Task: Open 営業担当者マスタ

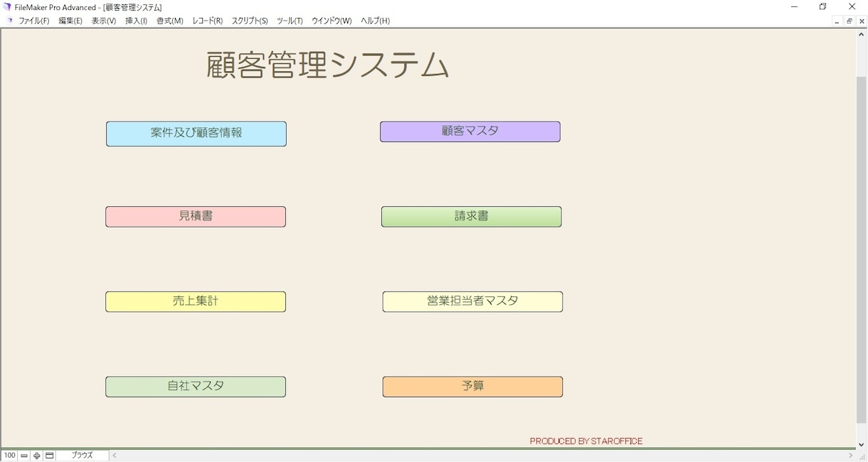Action: (x=472, y=301)
